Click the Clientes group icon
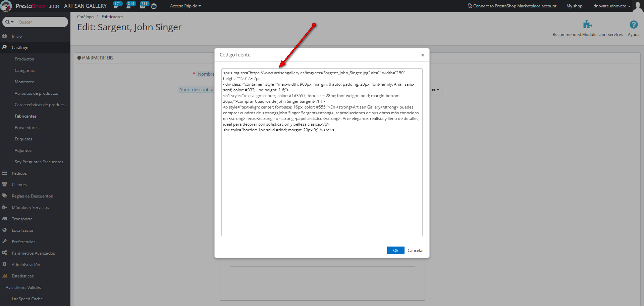This screenshot has width=644, height=306. (x=5, y=184)
